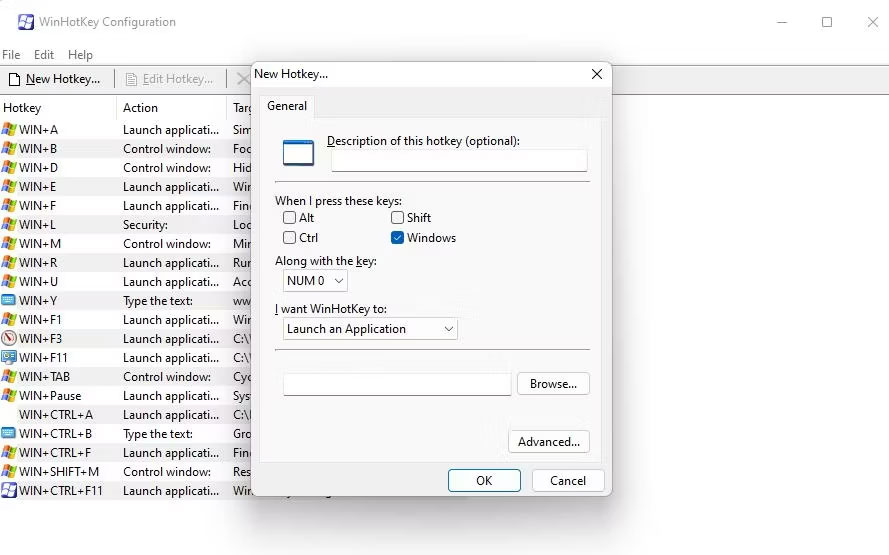Open the Help menu

pos(80,54)
